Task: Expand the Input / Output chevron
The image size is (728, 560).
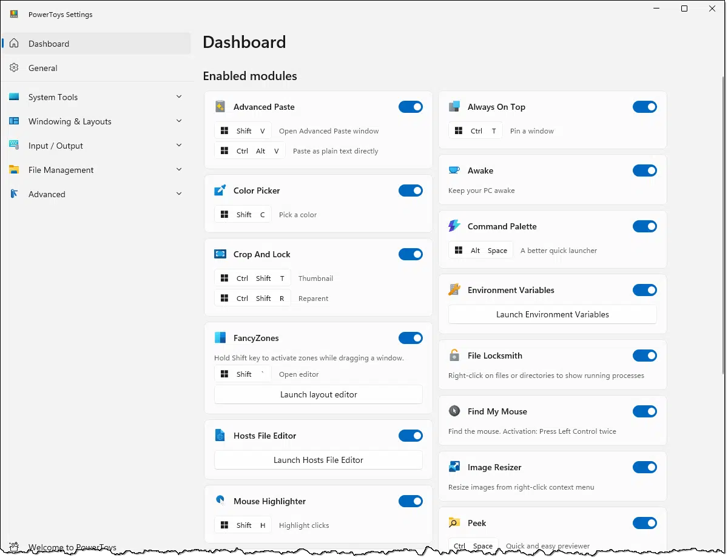Action: 179,146
